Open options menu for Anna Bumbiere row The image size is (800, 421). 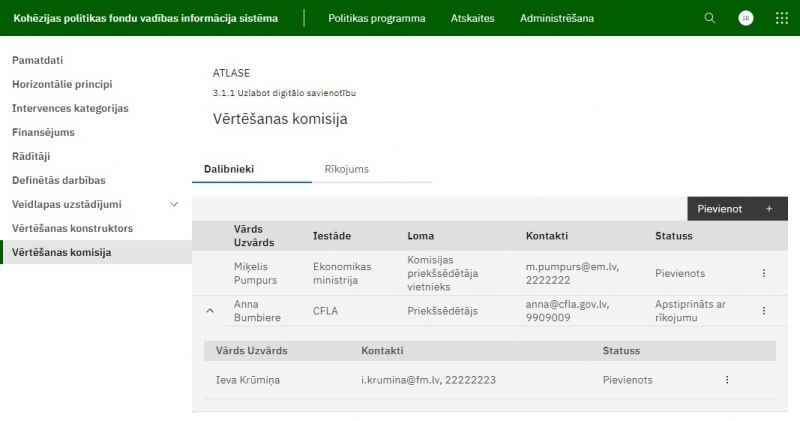click(764, 311)
